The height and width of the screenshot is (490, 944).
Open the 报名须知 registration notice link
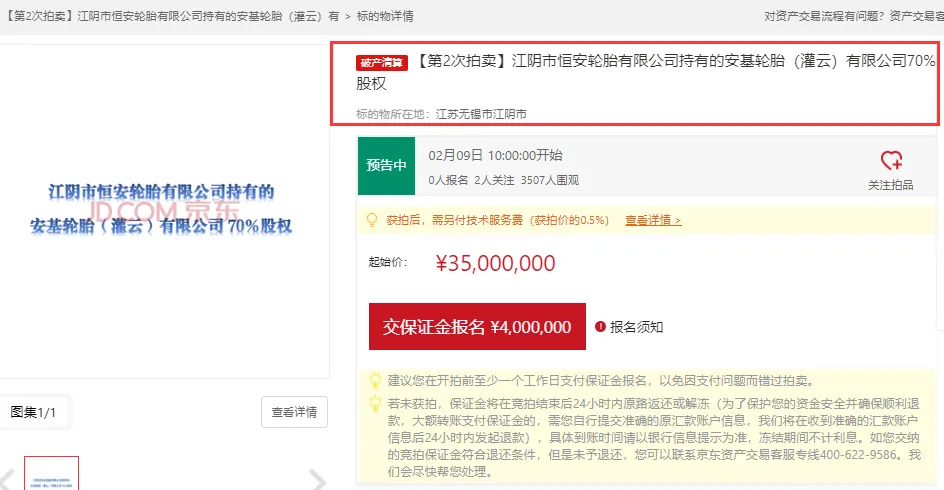pos(636,327)
